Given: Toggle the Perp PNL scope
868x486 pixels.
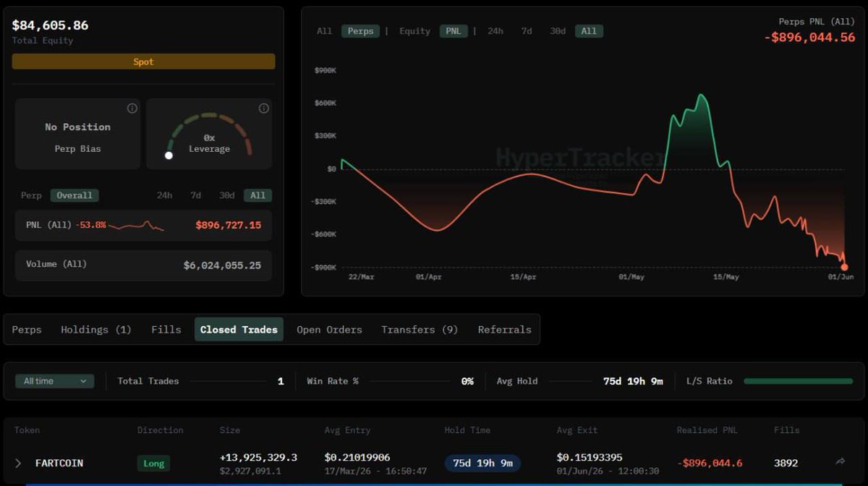Looking at the screenshot, I should point(31,195).
